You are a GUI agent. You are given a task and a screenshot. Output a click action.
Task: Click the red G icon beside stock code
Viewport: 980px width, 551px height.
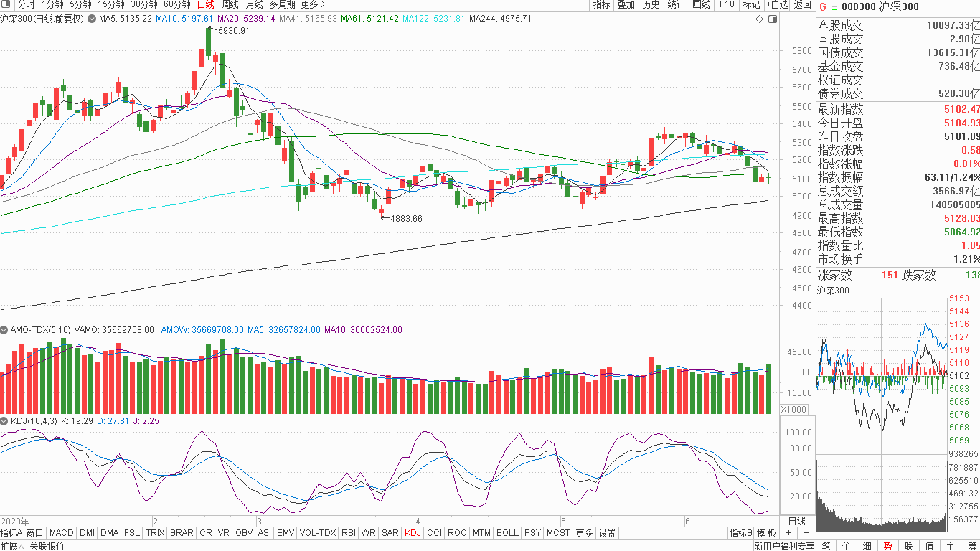[x=822, y=7]
